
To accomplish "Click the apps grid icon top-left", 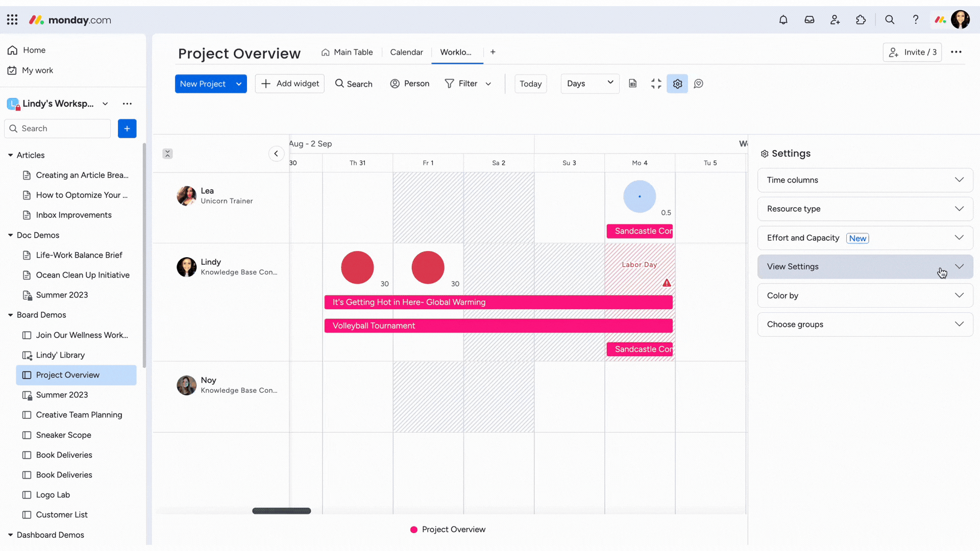I will click(x=12, y=19).
